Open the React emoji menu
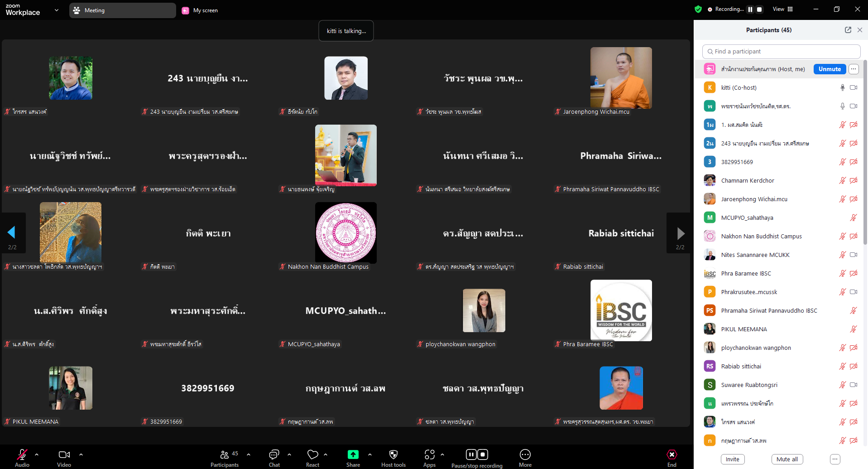 pyautogui.click(x=312, y=454)
